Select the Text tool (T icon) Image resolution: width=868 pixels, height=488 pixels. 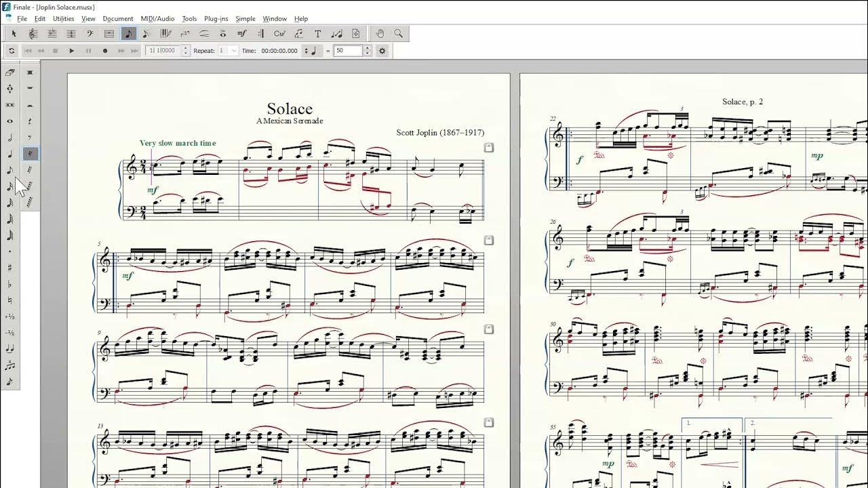317,33
